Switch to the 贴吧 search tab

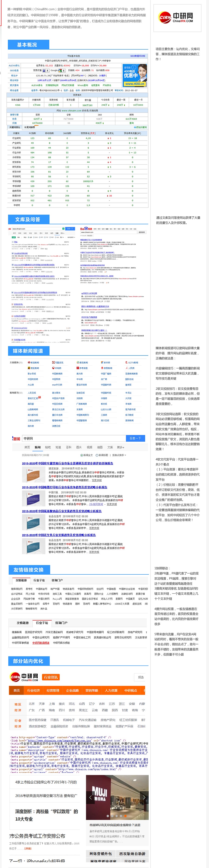48,447
